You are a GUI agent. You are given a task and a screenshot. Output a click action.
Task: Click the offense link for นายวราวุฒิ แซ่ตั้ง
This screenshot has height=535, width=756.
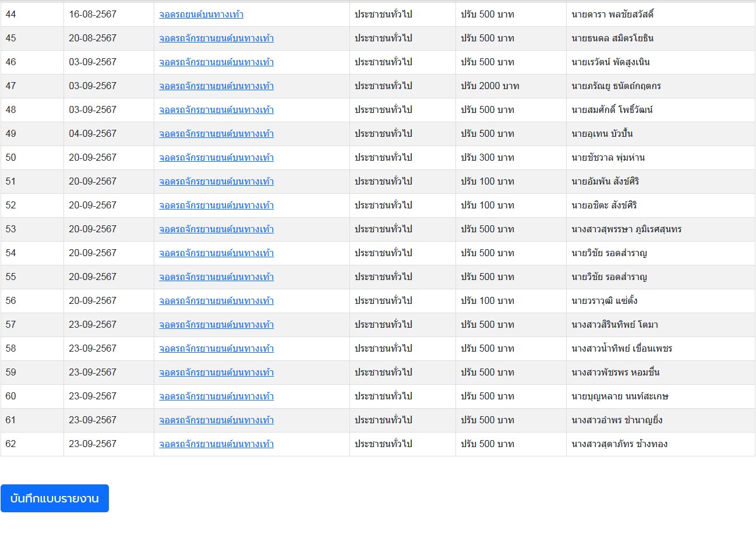tap(216, 300)
